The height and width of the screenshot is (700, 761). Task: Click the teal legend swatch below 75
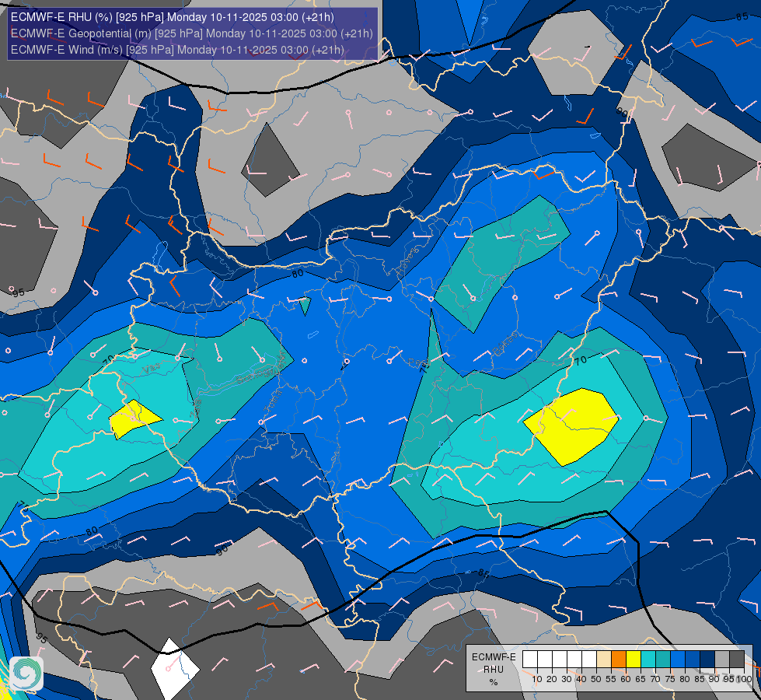(x=663, y=660)
